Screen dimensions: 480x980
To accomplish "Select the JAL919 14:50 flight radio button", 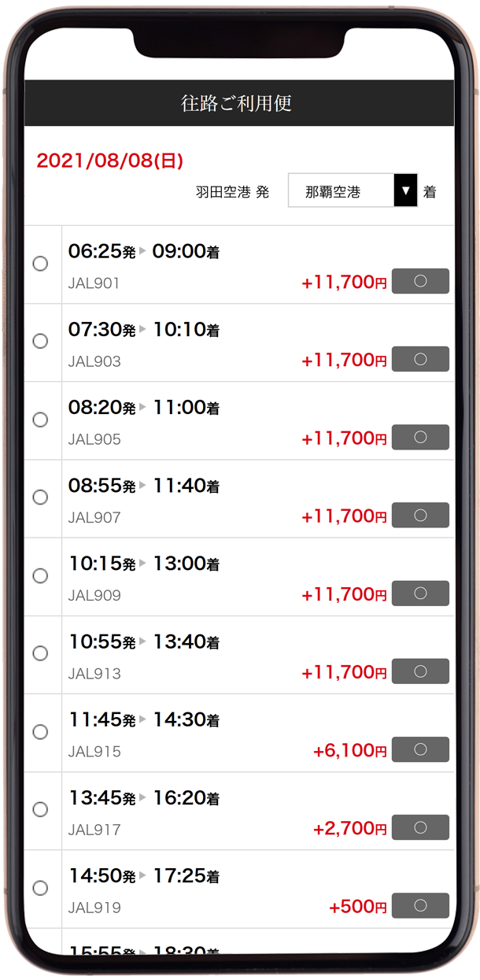I will coord(40,888).
